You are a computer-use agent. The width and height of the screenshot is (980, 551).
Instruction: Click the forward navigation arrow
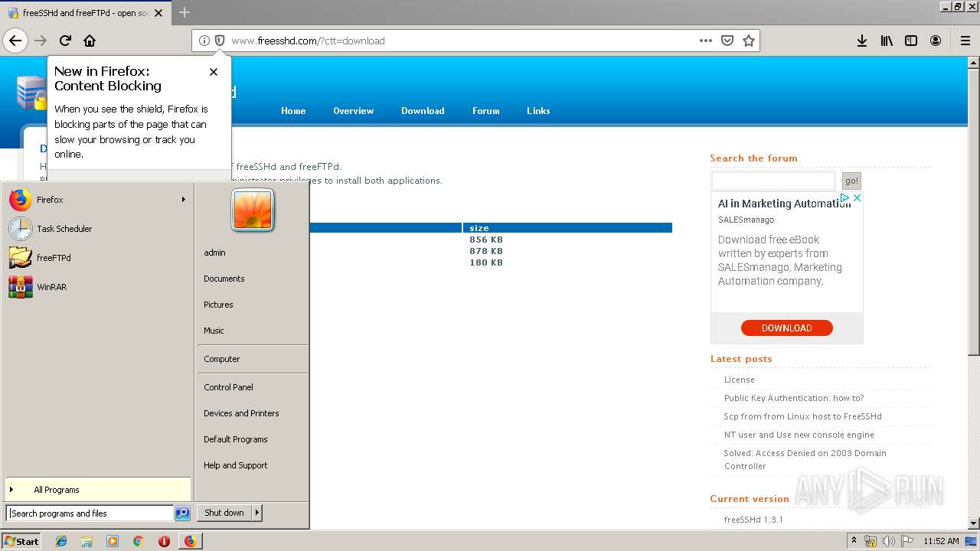41,41
